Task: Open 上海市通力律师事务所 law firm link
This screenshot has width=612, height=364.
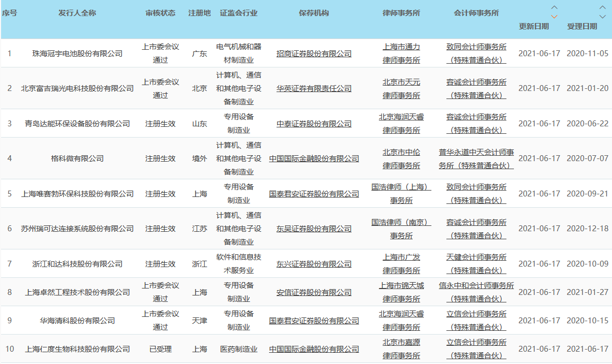Action: point(401,54)
